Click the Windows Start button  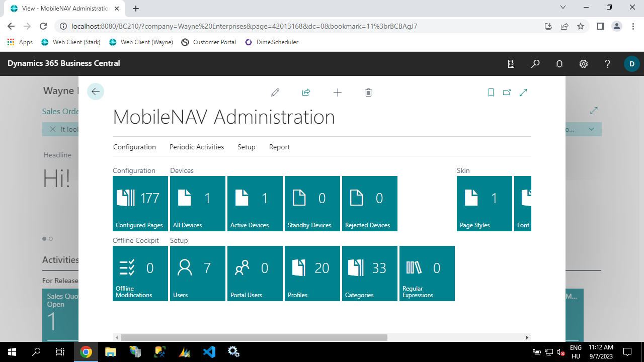(12, 352)
